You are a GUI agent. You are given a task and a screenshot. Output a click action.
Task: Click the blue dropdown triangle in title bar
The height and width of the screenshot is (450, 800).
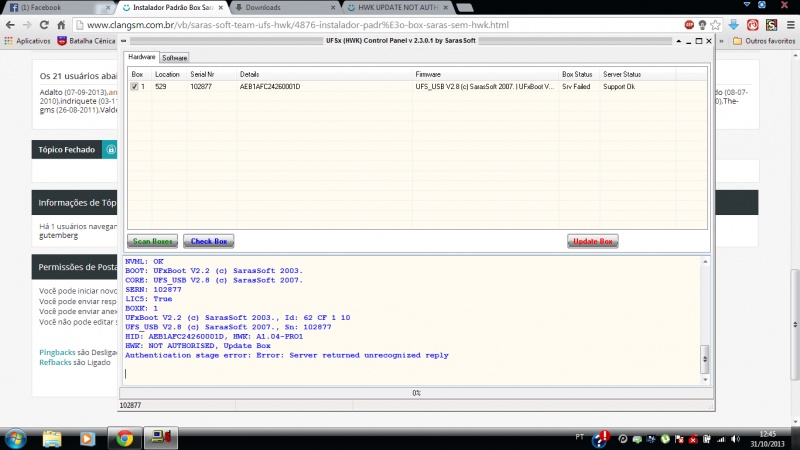(x=746, y=4)
